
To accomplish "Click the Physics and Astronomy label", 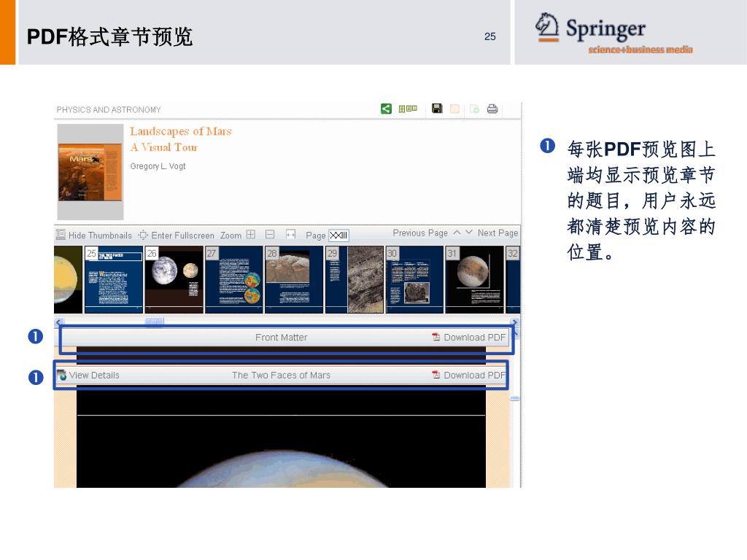I will (x=109, y=109).
